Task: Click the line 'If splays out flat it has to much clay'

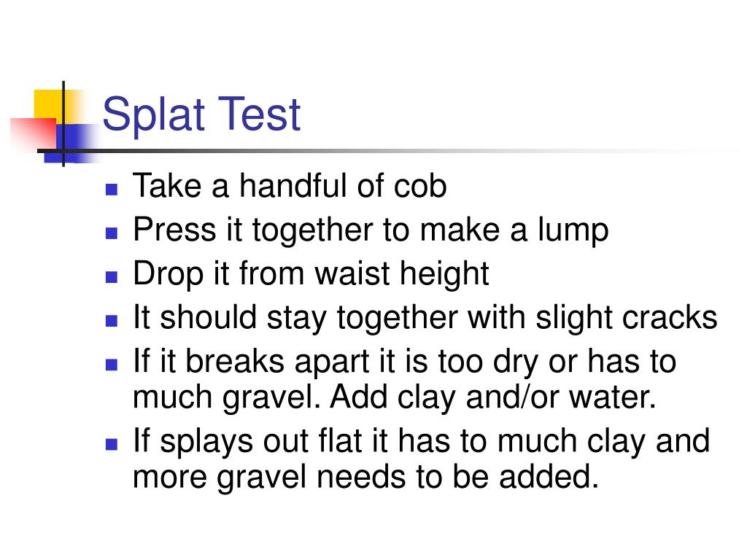Action: pyautogui.click(x=421, y=441)
